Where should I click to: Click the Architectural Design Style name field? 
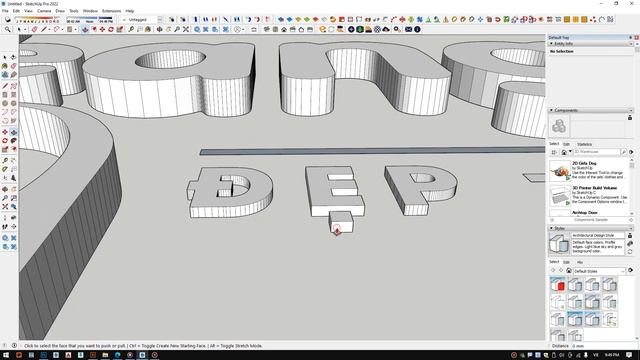[598, 236]
